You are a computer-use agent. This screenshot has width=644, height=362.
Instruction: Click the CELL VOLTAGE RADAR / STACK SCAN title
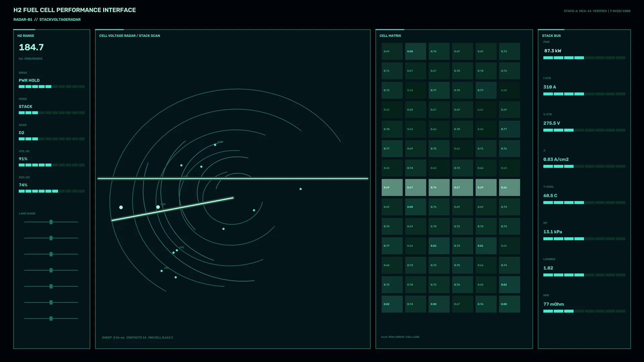pos(129,36)
